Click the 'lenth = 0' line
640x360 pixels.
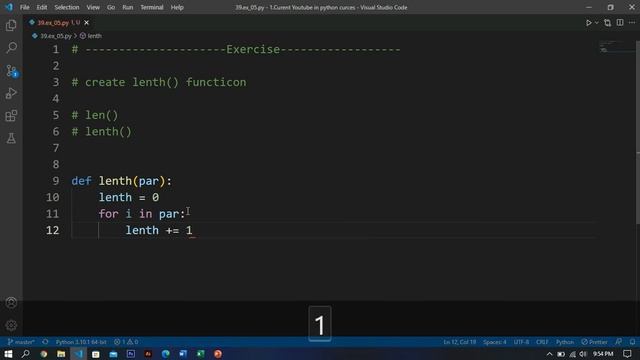point(129,198)
